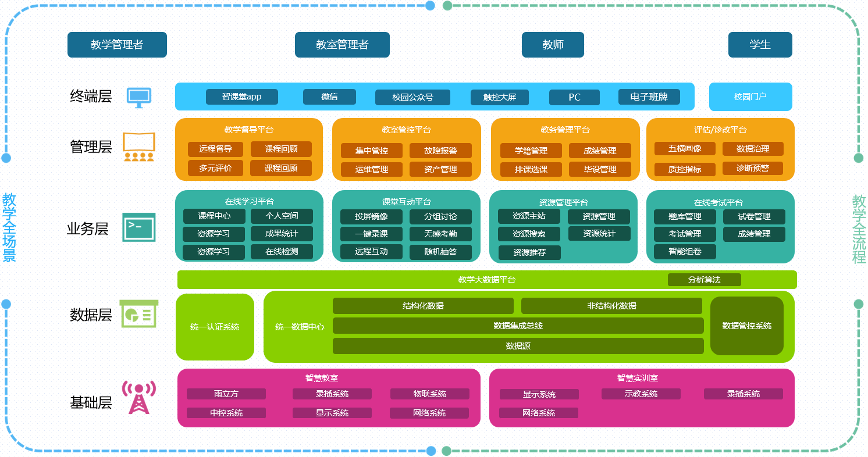Select 学籍管理 under 教务管理平台
Image resolution: width=868 pixels, height=457 pixels.
tap(531, 150)
